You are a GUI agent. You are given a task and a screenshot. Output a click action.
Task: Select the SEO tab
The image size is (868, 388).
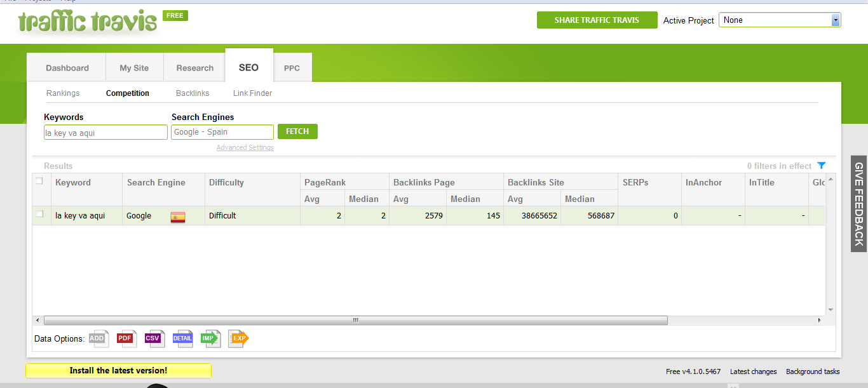click(249, 67)
